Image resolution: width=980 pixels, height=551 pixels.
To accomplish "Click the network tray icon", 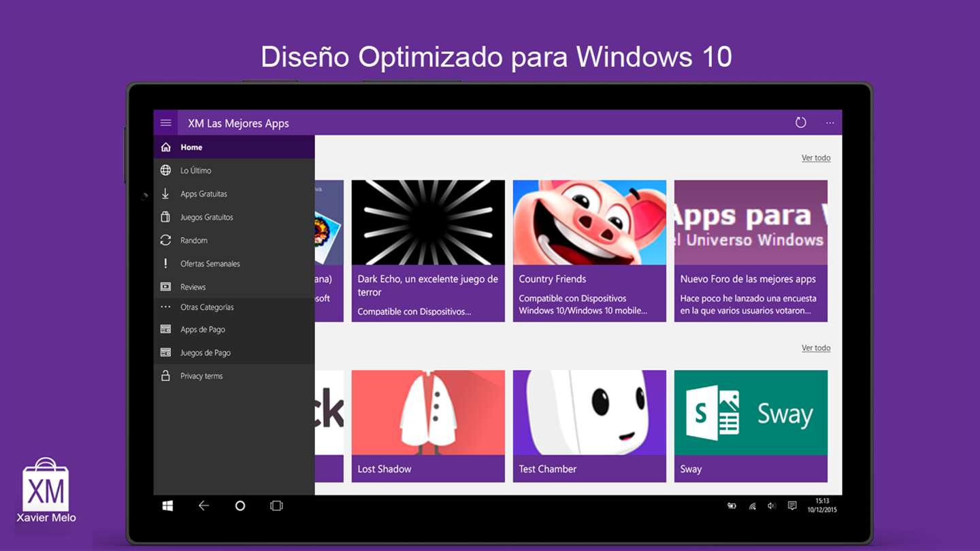I will [x=752, y=505].
